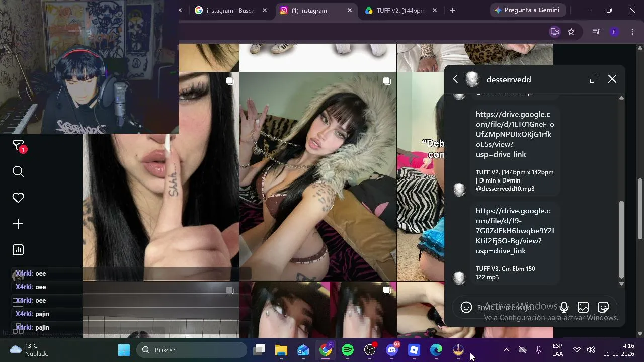This screenshot has width=644, height=362.
Task: Click the TUFF V3. Cm Ebm mp3 message
Action: pyautogui.click(x=506, y=273)
